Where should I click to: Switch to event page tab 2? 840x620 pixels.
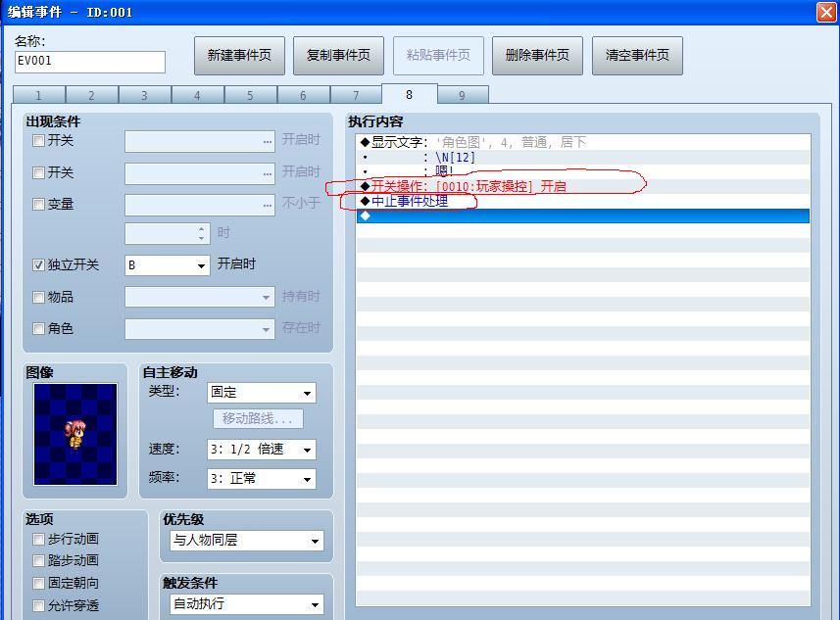click(91, 95)
